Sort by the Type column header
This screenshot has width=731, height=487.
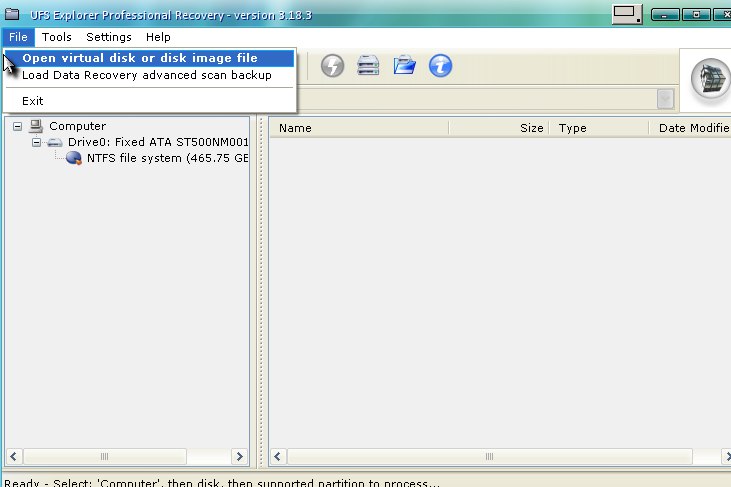coord(599,128)
